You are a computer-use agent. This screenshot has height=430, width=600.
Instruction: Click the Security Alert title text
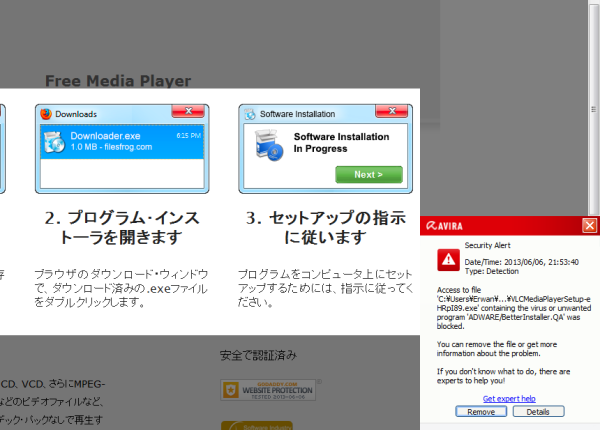click(488, 245)
